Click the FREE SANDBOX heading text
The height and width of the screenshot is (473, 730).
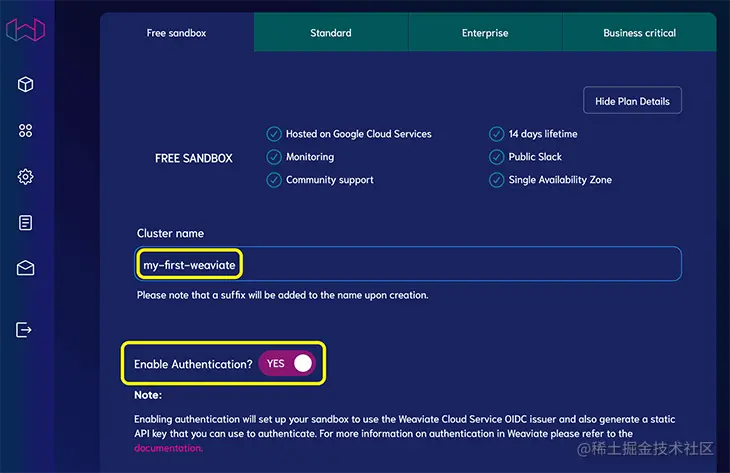pos(194,158)
